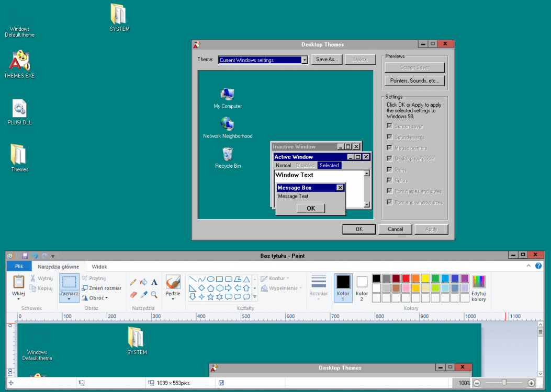Select the Magnifier tool
551x392 pixels.
154,295
